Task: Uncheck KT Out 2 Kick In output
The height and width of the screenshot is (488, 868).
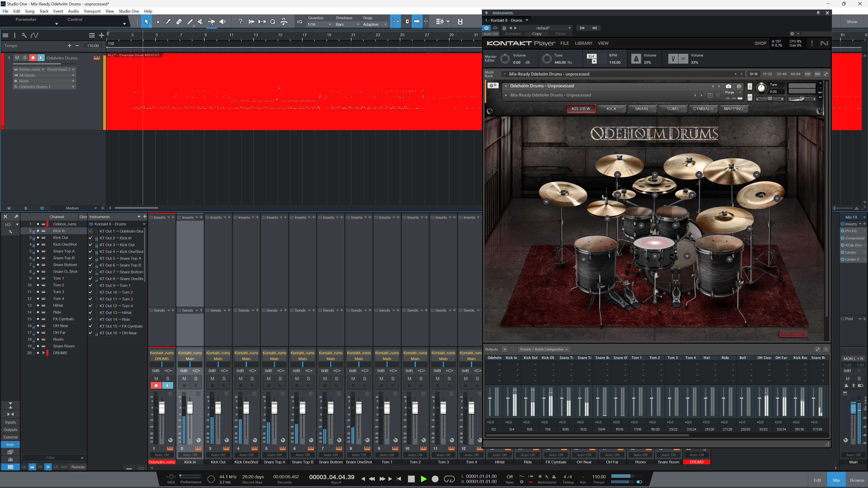Action: [90, 238]
